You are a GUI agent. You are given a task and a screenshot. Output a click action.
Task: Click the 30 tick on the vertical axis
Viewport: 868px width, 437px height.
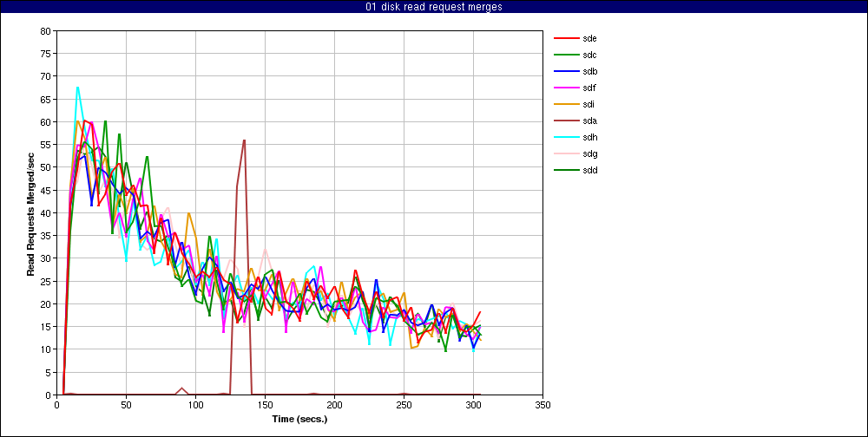pos(46,258)
